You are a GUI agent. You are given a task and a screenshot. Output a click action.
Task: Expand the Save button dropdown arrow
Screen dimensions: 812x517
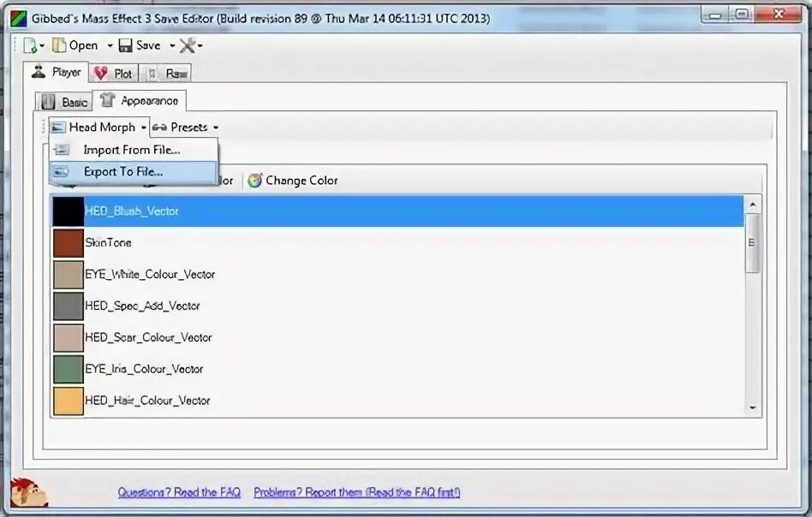[x=172, y=46]
